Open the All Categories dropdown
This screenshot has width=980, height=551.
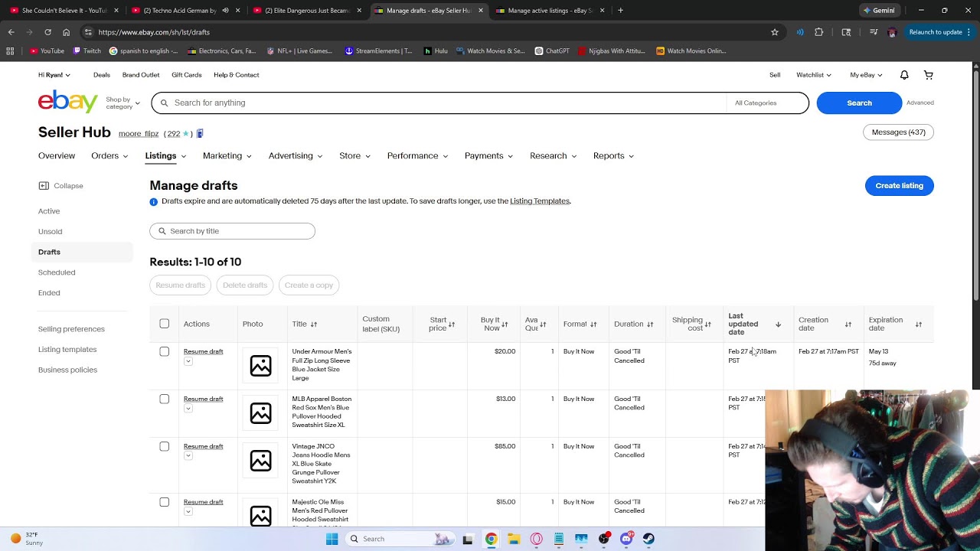pos(767,103)
